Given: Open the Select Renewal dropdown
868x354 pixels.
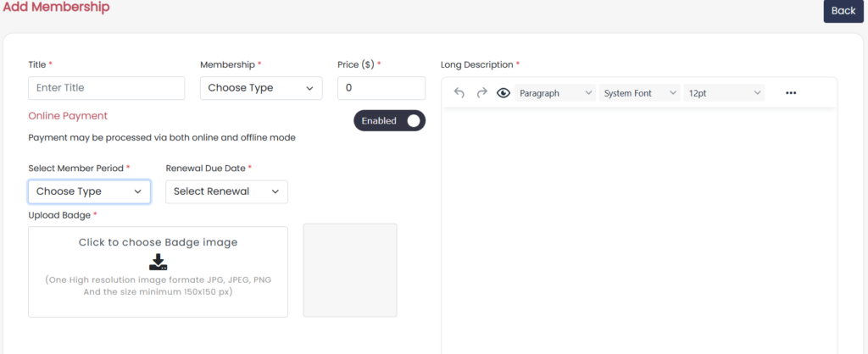Looking at the screenshot, I should (226, 191).
